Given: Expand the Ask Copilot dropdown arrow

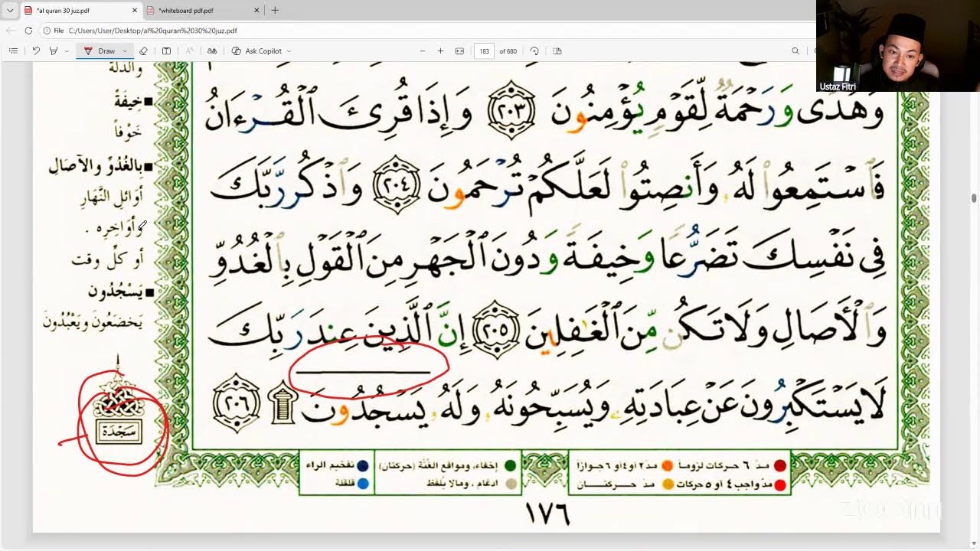Looking at the screenshot, I should pos(289,51).
